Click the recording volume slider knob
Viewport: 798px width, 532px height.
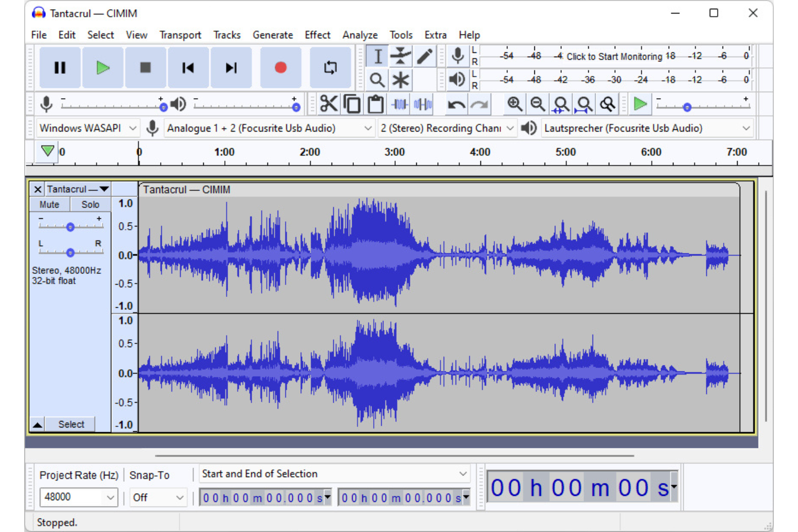(x=163, y=107)
